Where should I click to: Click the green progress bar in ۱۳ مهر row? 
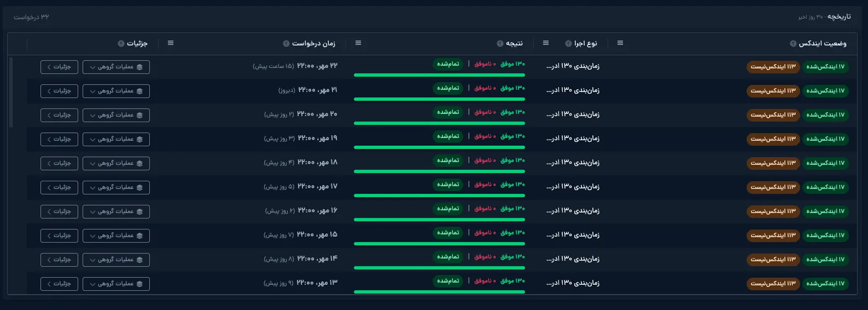click(x=439, y=292)
